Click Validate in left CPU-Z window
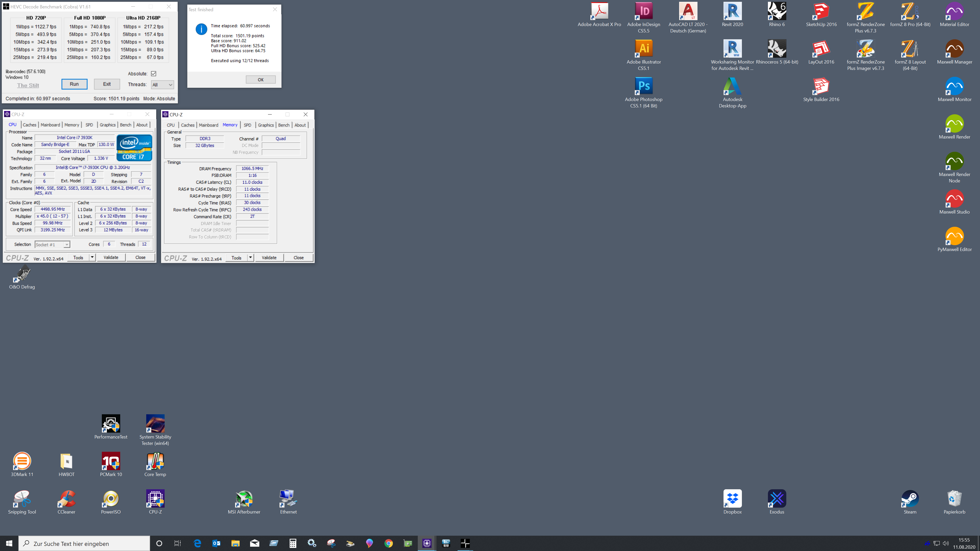Screen dimensions: 980x551 [111, 257]
